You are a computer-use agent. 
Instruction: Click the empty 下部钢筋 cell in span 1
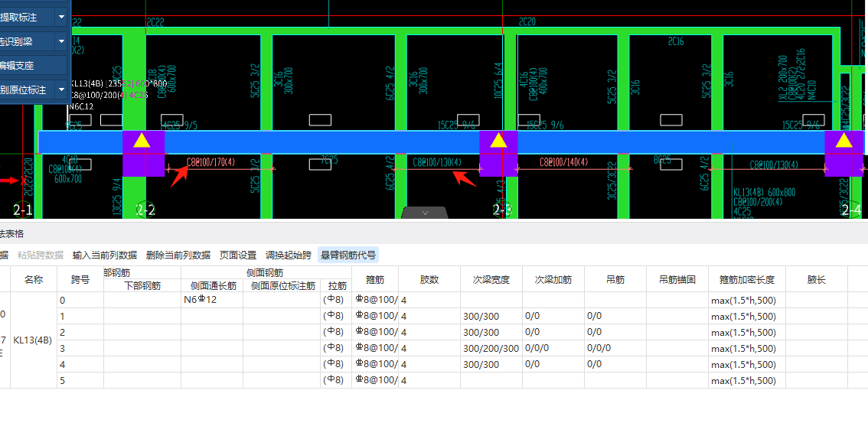coord(142,316)
